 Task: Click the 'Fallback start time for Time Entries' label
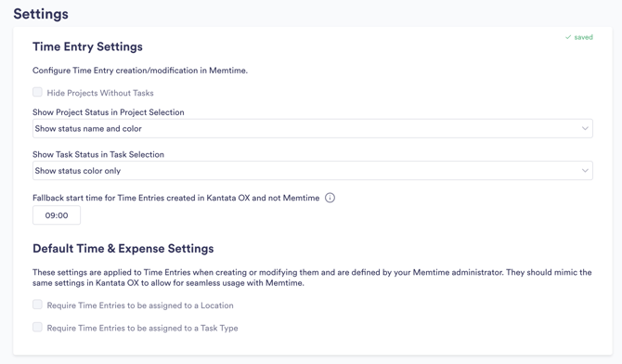pos(175,198)
